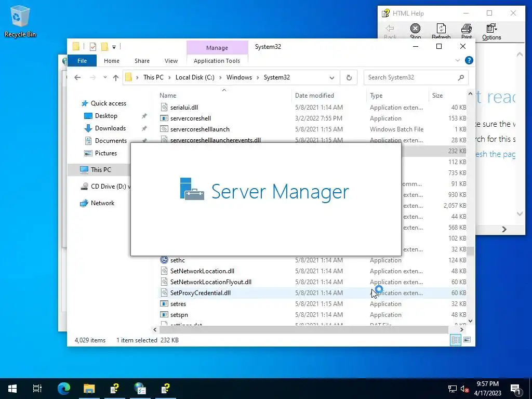Click HTML Help scroll down arrow
The image size is (532, 399).
pyautogui.click(x=520, y=214)
